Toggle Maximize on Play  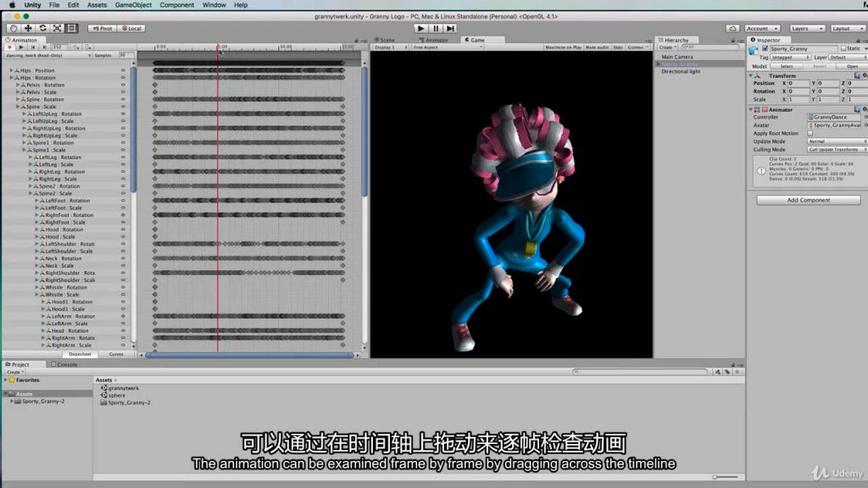point(563,47)
